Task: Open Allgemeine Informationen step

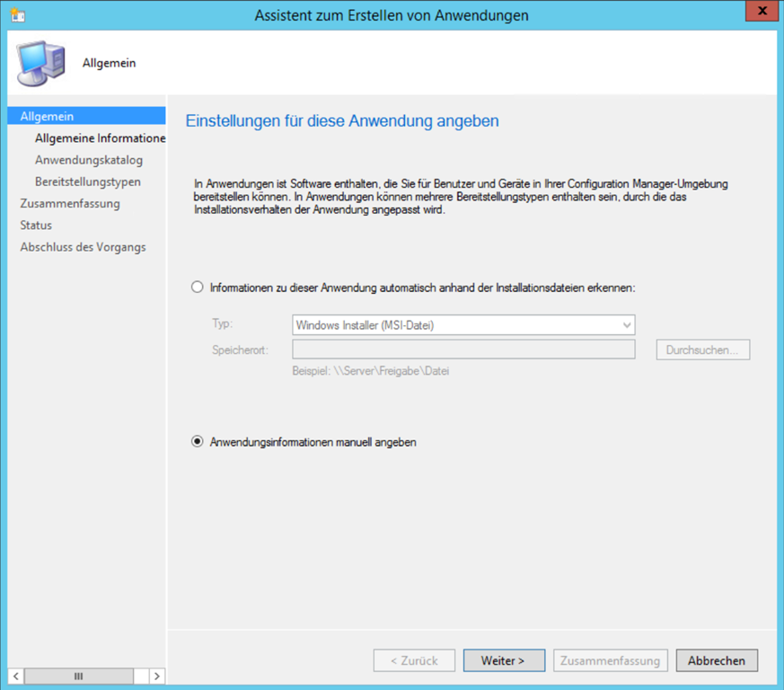Action: tap(99, 138)
